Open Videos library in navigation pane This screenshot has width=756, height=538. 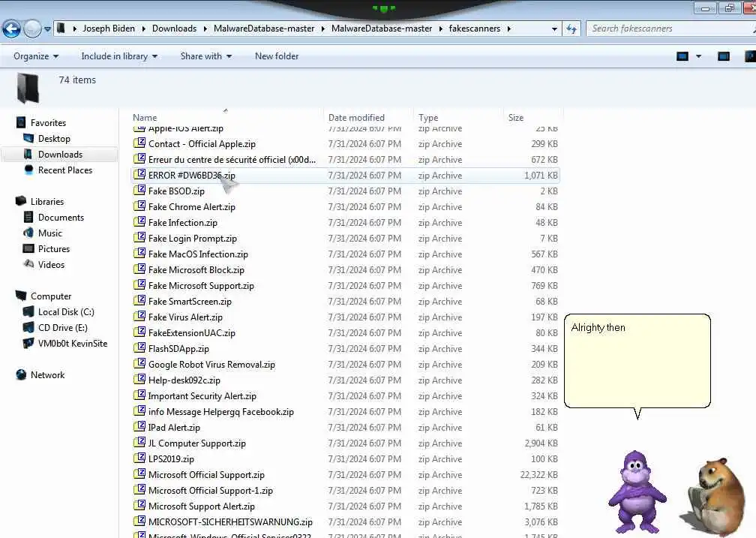click(x=51, y=264)
